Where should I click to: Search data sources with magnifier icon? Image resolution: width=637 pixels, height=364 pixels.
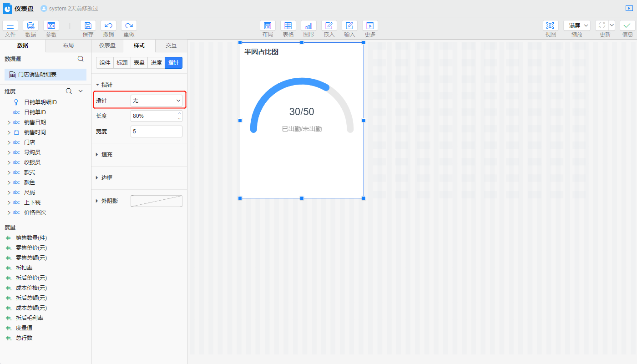pyautogui.click(x=81, y=59)
